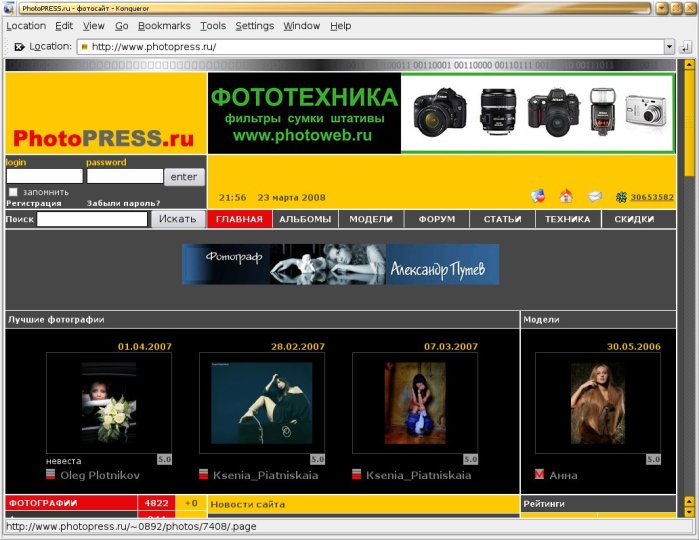699x540 pixels.
Task: Open the 28.02.2007 blue photo thumbnail
Action: [262, 403]
